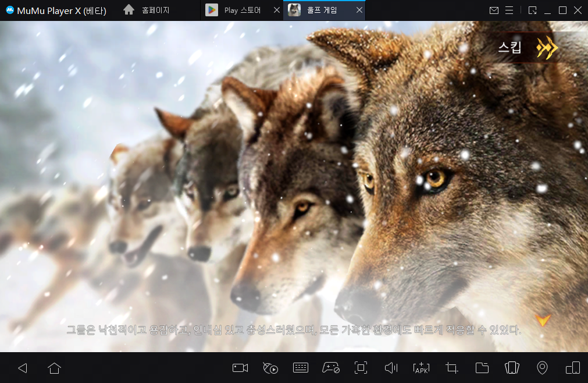Click the multi-device sync icon
The image size is (588, 383).
pyautogui.click(x=572, y=368)
